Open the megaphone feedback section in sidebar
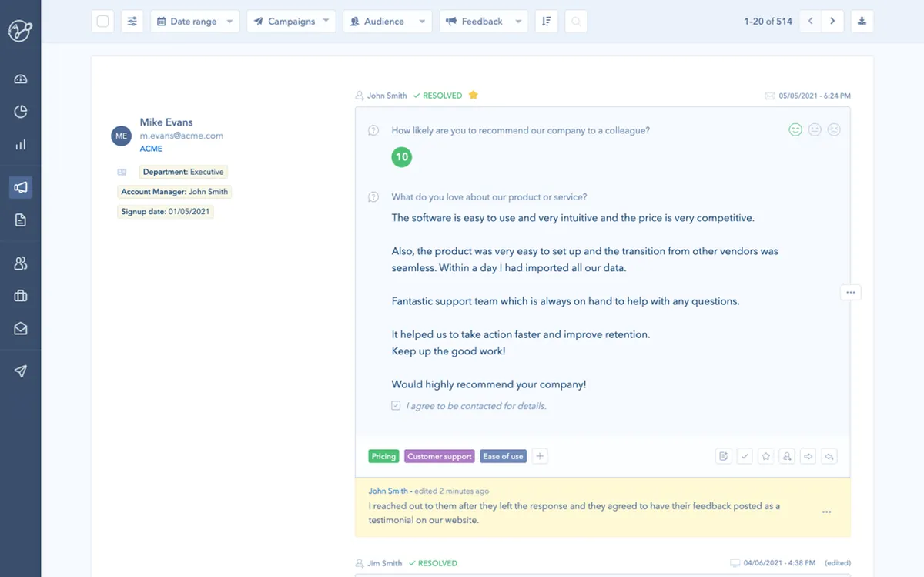The width and height of the screenshot is (924, 577). [21, 187]
